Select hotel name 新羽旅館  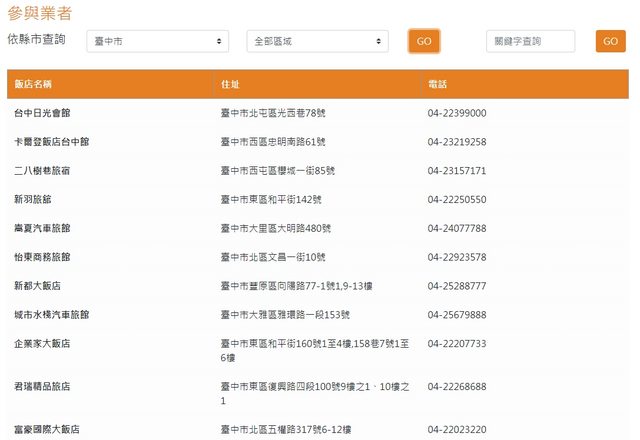pyautogui.click(x=33, y=200)
